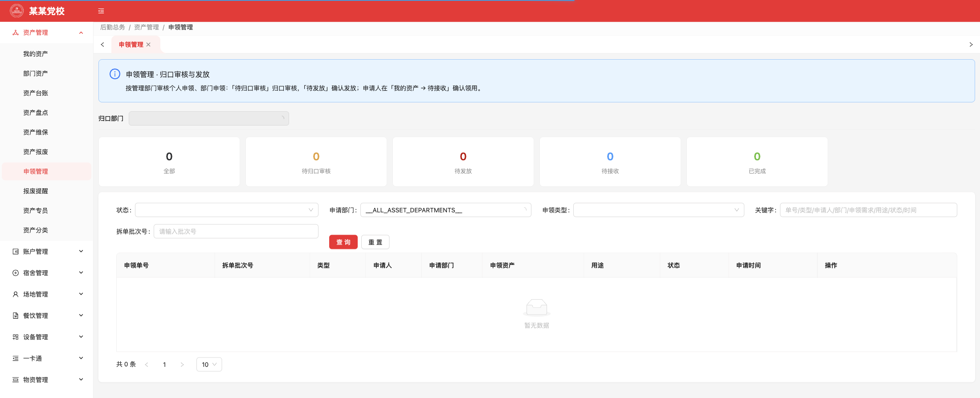Click the 拆单批次号 input field
This screenshot has height=398, width=980.
pyautogui.click(x=236, y=231)
